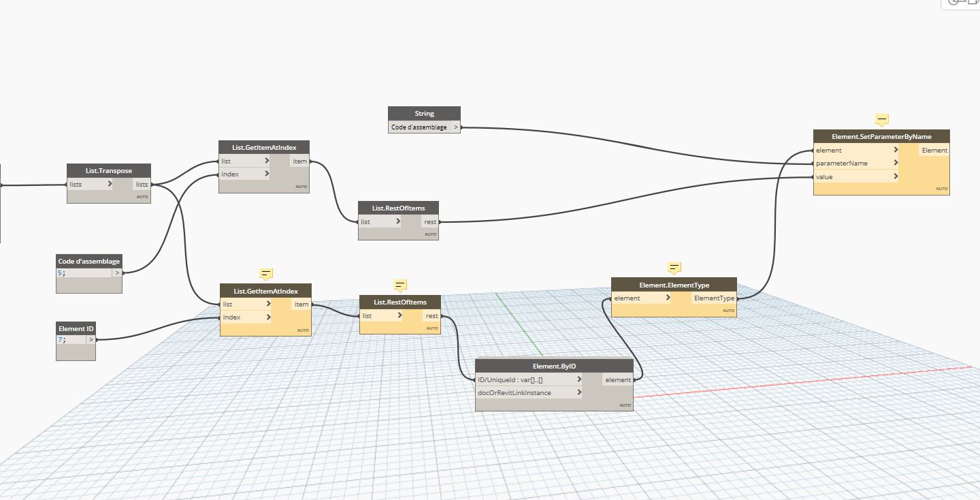
Task: Click the Element output port on SetParameterByName
Action: (934, 151)
